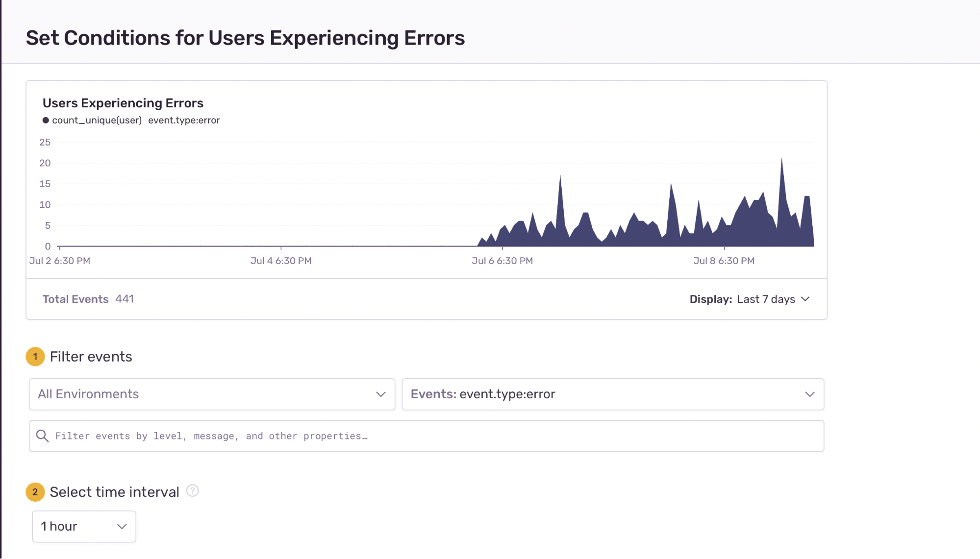This screenshot has width=980, height=559.
Task: Click the step 1 yellow badge
Action: pyautogui.click(x=35, y=357)
